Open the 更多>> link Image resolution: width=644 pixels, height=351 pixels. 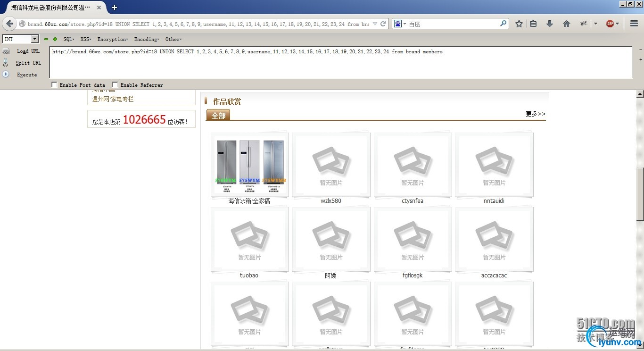[536, 114]
